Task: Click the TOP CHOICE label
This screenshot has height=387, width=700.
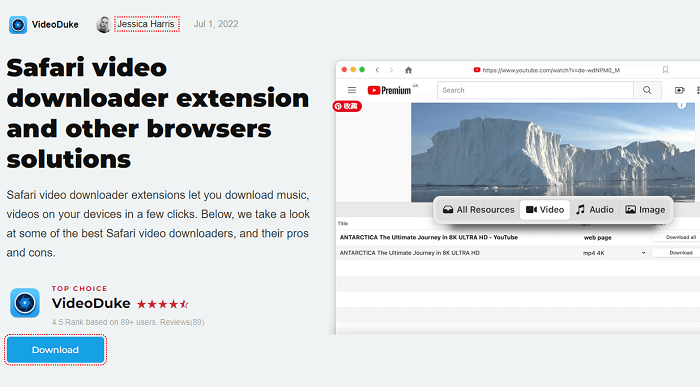Action: pos(79,288)
